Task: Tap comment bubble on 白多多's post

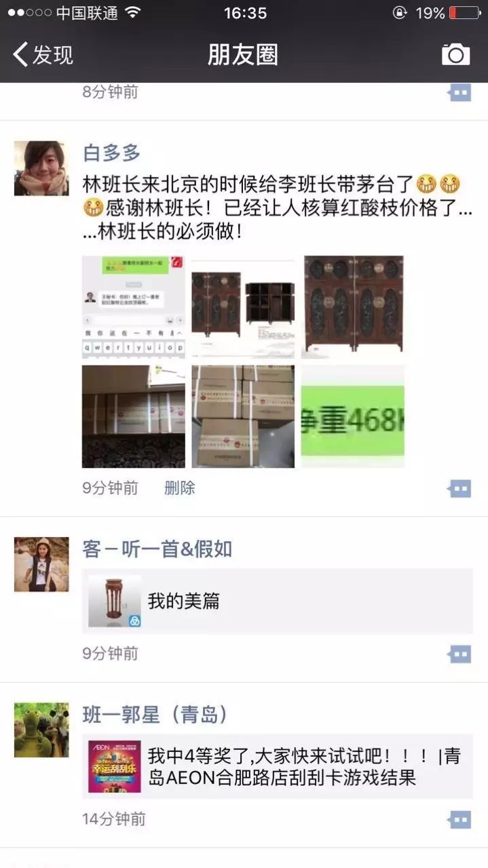Action: pyautogui.click(x=459, y=488)
